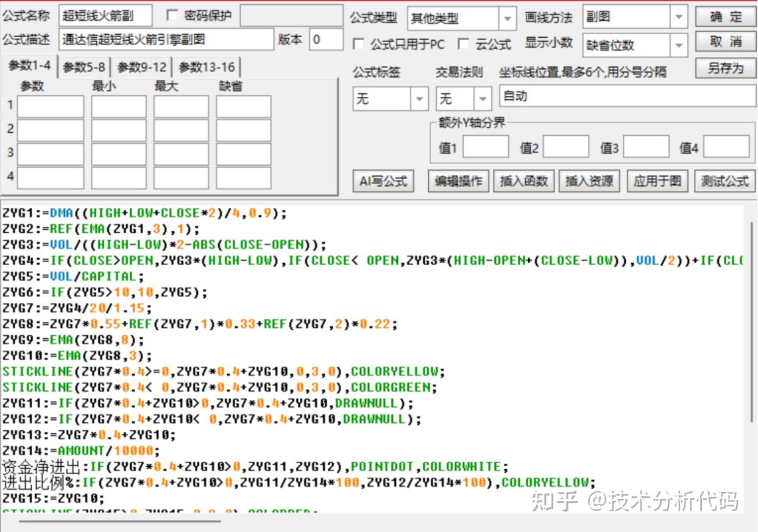
Task: Click the 坐标线位置 field showing 自动
Action: [x=628, y=96]
